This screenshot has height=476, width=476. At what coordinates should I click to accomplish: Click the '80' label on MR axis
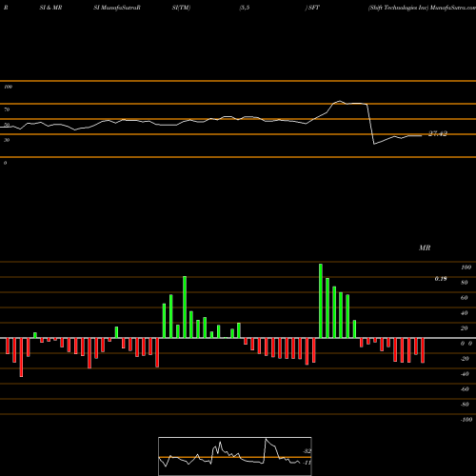click(465, 283)
